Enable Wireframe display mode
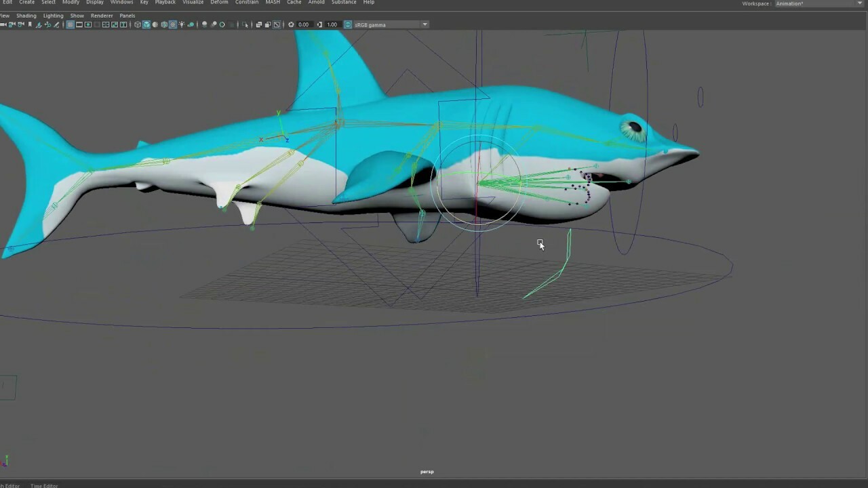Viewport: 868px width, 488px height. click(x=138, y=24)
